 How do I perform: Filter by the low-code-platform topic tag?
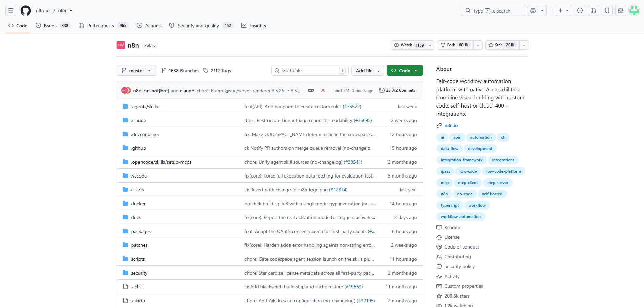pos(503,171)
